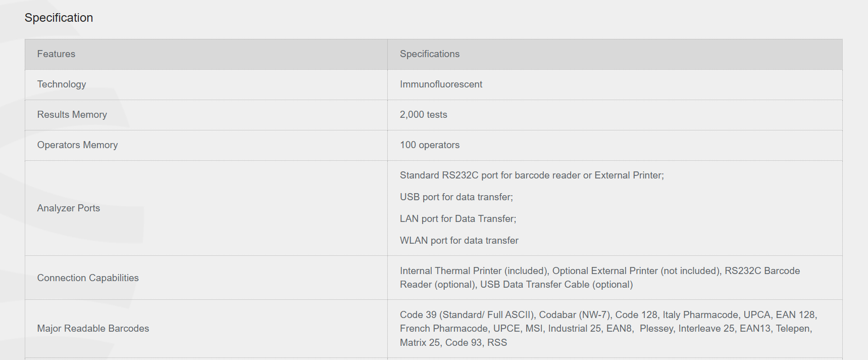Click the USB Data Transfer Cable (optional) text
Image resolution: width=868 pixels, height=360 pixels.
click(x=556, y=285)
